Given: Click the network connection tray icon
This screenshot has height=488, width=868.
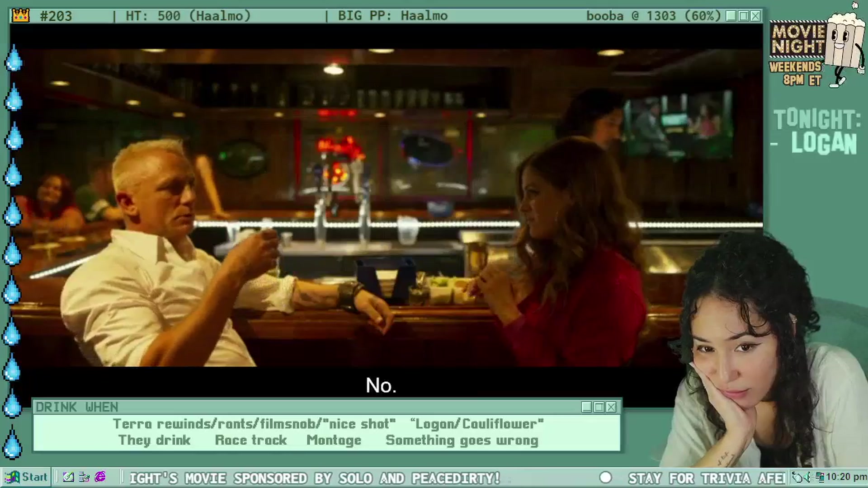Looking at the screenshot, I should click(x=819, y=477).
